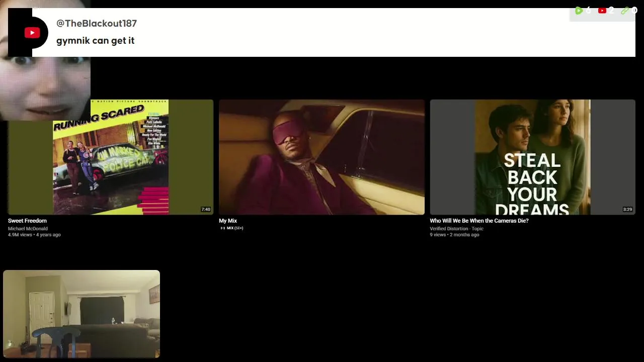Click the My Mix title
The image size is (644, 362).
tap(228, 221)
